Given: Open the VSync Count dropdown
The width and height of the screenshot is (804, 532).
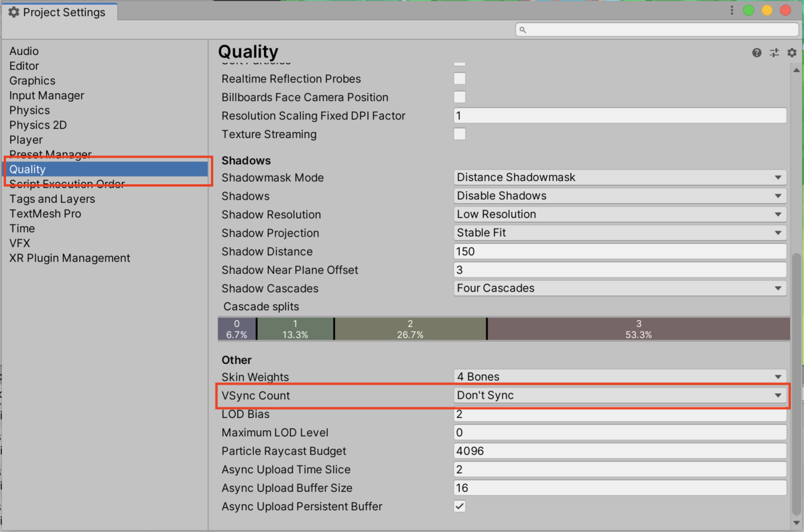Looking at the screenshot, I should pos(619,395).
